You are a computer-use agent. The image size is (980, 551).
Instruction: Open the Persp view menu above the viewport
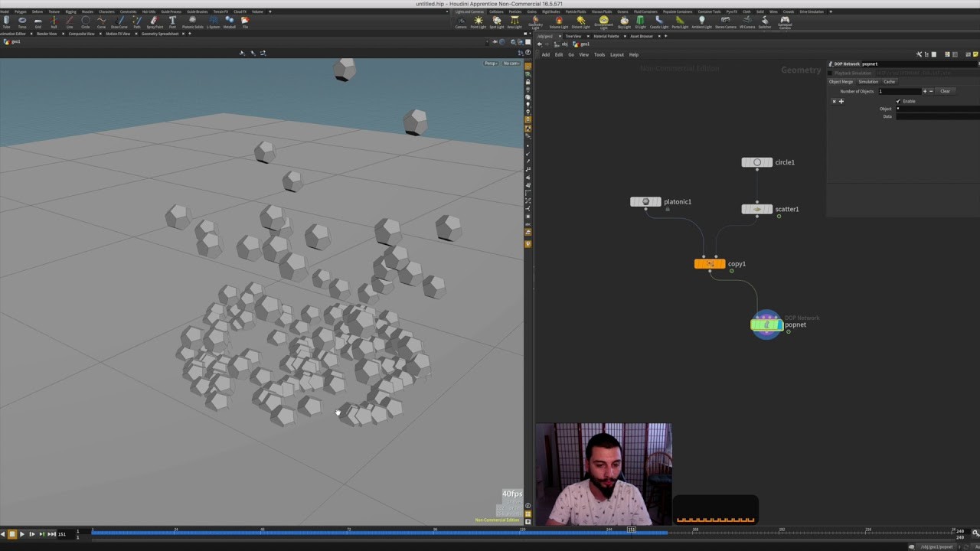tap(491, 63)
